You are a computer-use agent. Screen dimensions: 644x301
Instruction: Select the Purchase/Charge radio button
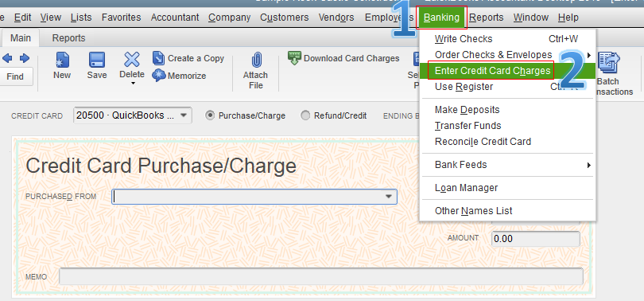tap(209, 115)
